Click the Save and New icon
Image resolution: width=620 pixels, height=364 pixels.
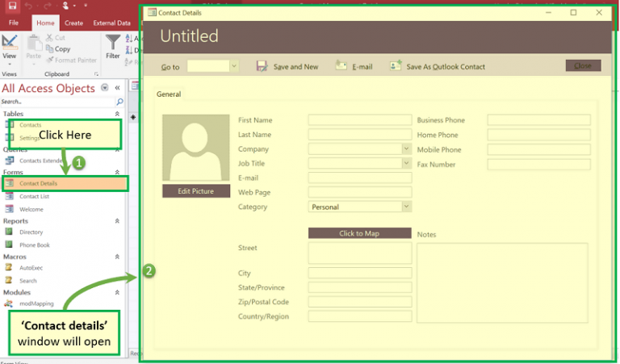(x=262, y=66)
